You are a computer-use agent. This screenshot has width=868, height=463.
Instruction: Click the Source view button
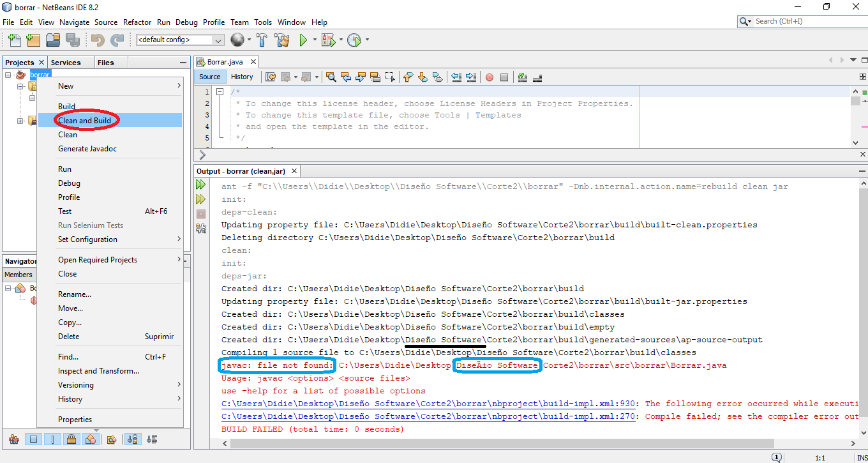210,77
